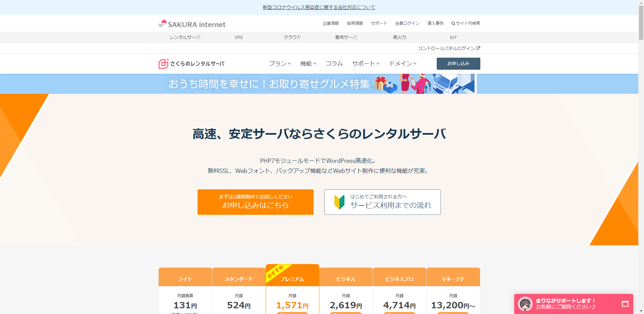Click the external link icon beside コントロールパネルログイン
644x314 pixels.
[478, 48]
